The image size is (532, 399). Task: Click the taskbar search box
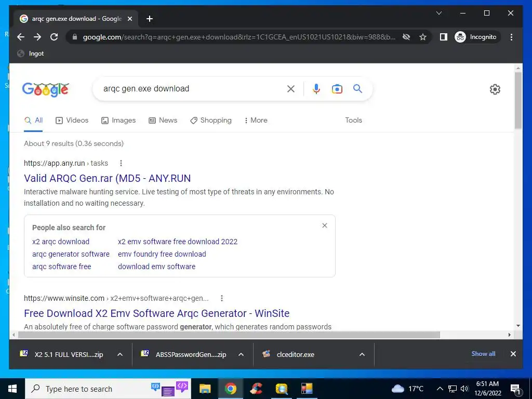click(108, 389)
